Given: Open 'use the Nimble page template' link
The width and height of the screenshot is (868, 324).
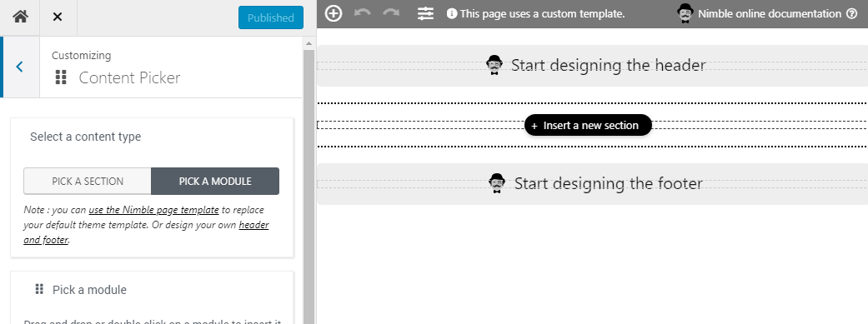Looking at the screenshot, I should (x=153, y=210).
